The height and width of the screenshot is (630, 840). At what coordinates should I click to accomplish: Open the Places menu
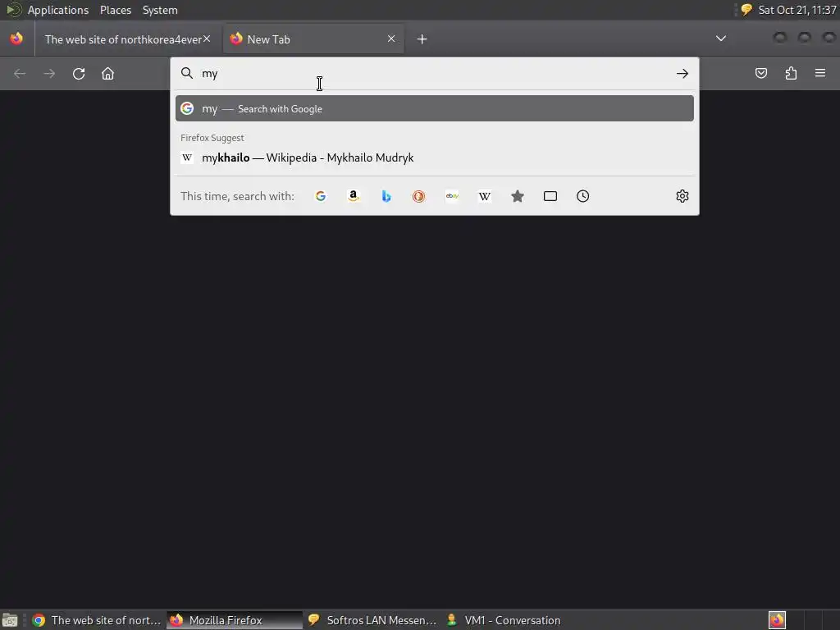(x=115, y=10)
